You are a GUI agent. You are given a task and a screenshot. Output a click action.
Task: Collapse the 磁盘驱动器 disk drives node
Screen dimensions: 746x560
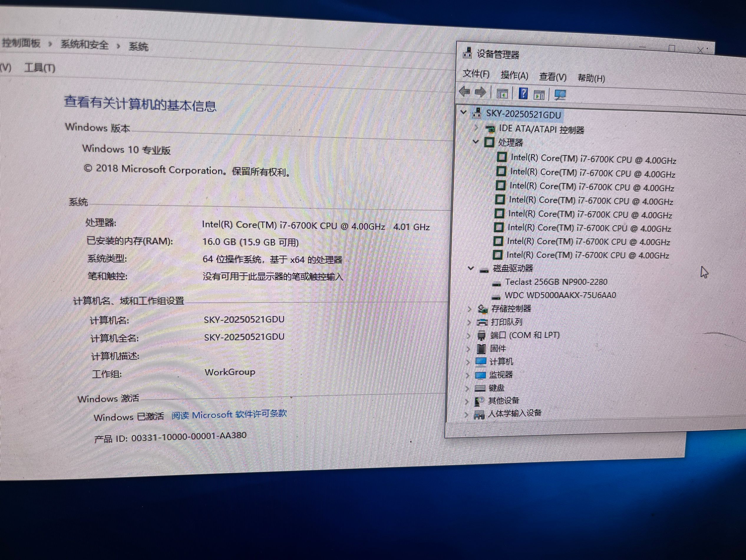pyautogui.click(x=471, y=268)
